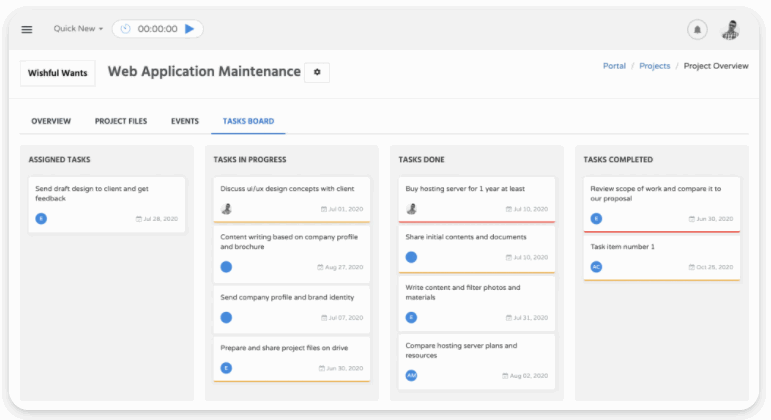Screen dimensions: 771x420
Task: Click Jul 07, 2020 due date
Action: 342,318
